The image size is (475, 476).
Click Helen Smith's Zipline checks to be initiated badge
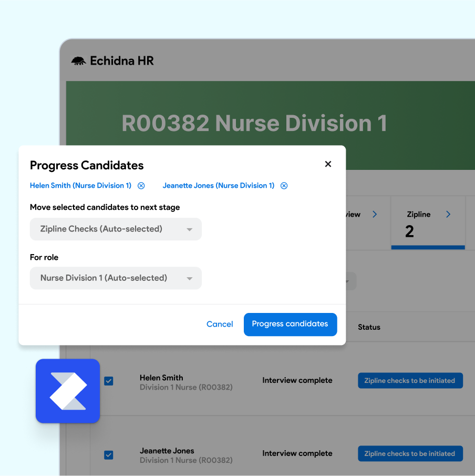tap(410, 380)
